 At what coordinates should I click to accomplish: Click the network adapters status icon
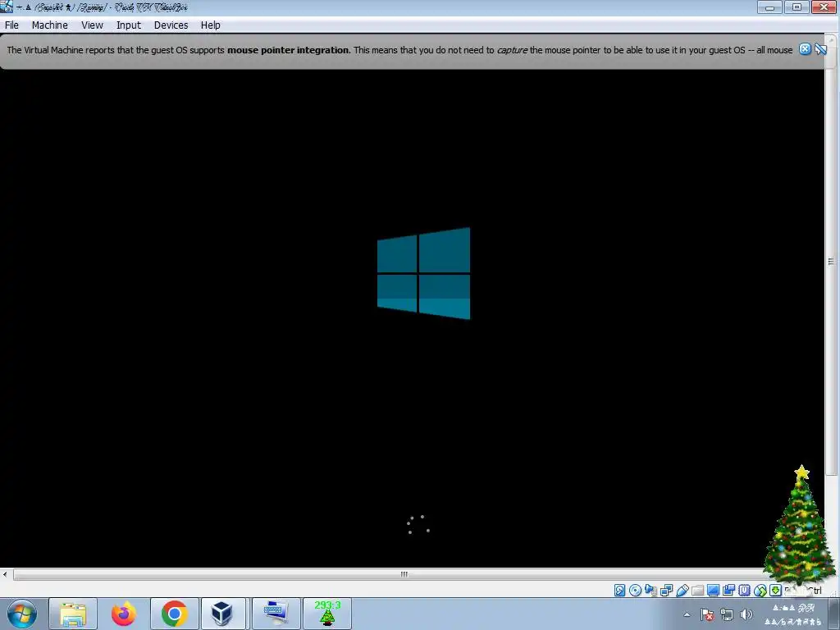tap(666, 591)
